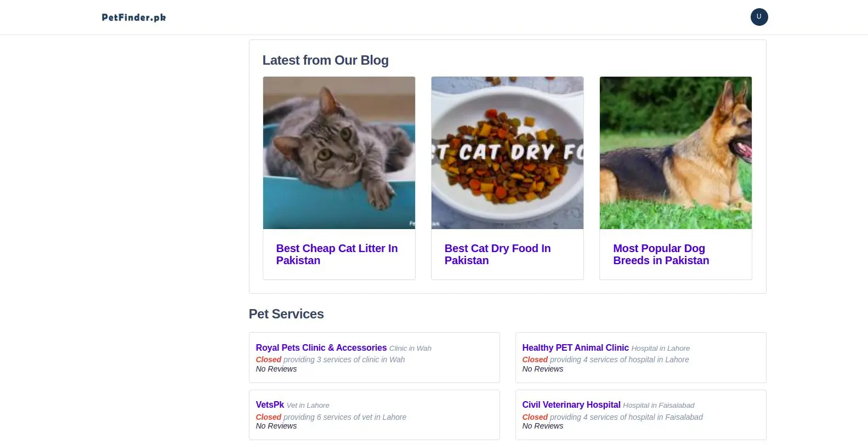The height and width of the screenshot is (445, 868).
Task: Click Closed status on Healthy PET Animal Clinic
Action: click(x=535, y=360)
